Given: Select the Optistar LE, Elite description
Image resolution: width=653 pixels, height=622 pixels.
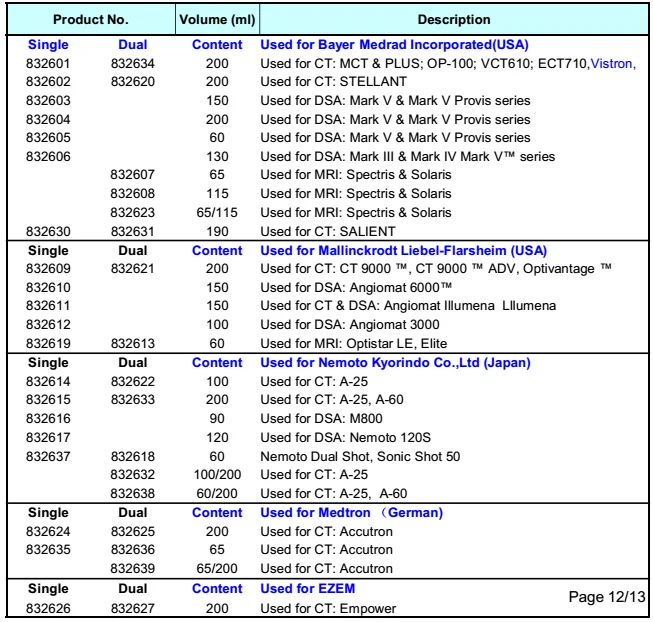Looking at the screenshot, I should coord(354,344).
